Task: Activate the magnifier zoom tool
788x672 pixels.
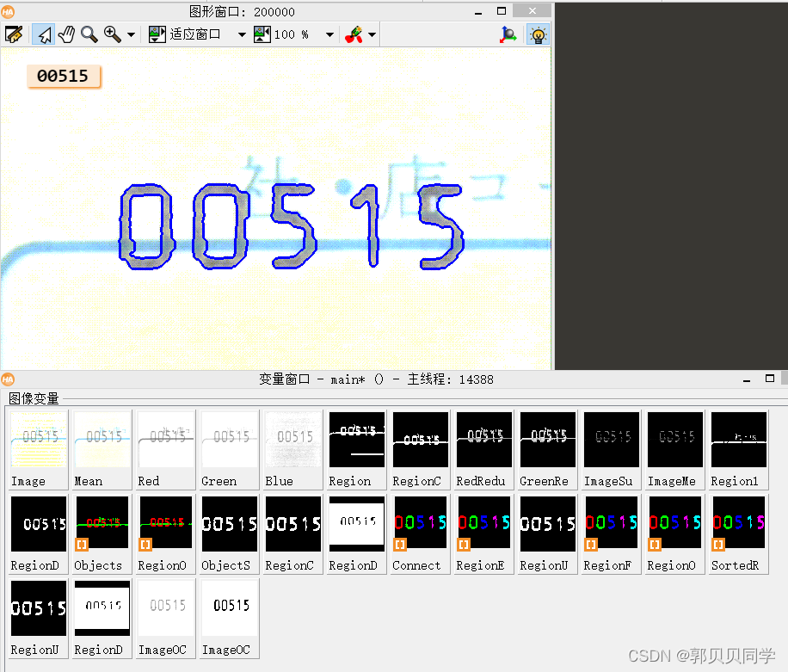Action: [x=89, y=34]
